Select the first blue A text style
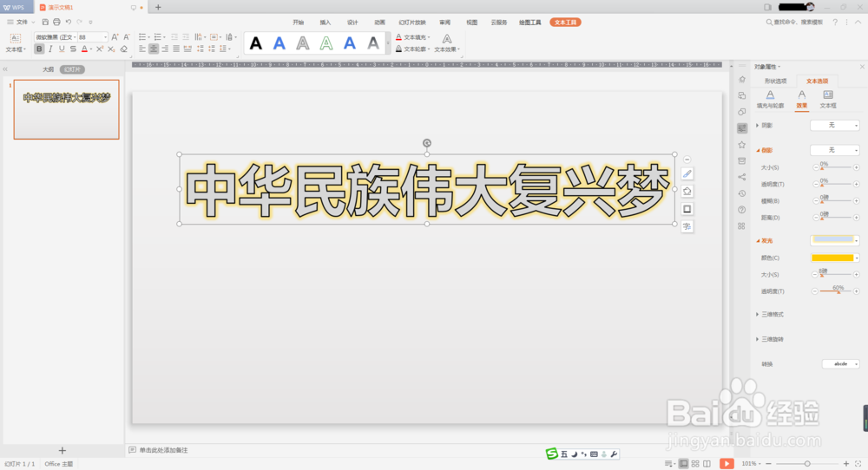The width and height of the screenshot is (868, 470). point(279,43)
